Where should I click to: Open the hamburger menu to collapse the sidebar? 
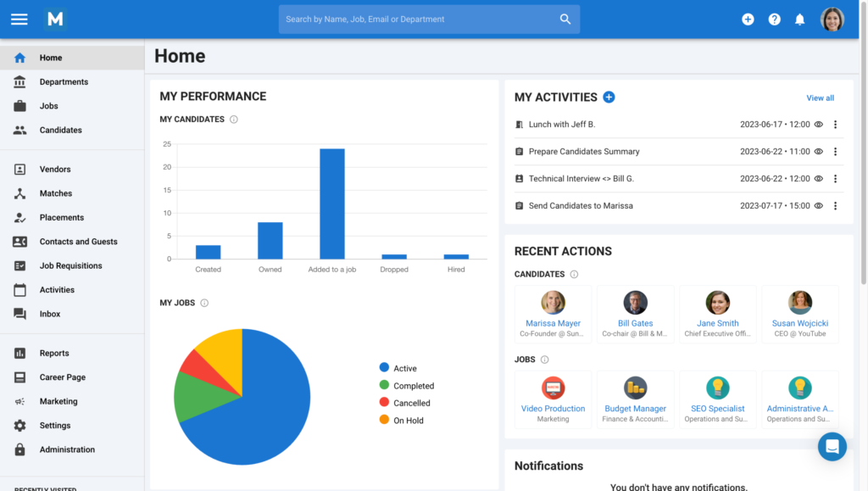[19, 19]
